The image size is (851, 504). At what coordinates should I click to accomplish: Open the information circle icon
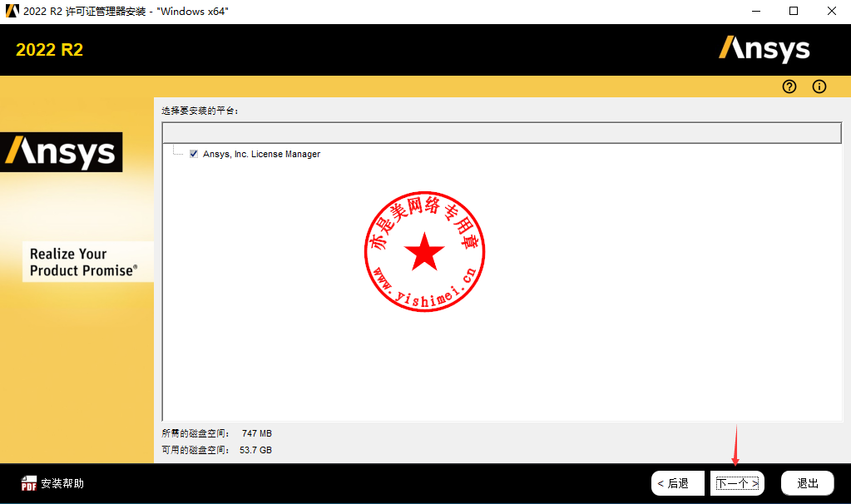click(819, 86)
